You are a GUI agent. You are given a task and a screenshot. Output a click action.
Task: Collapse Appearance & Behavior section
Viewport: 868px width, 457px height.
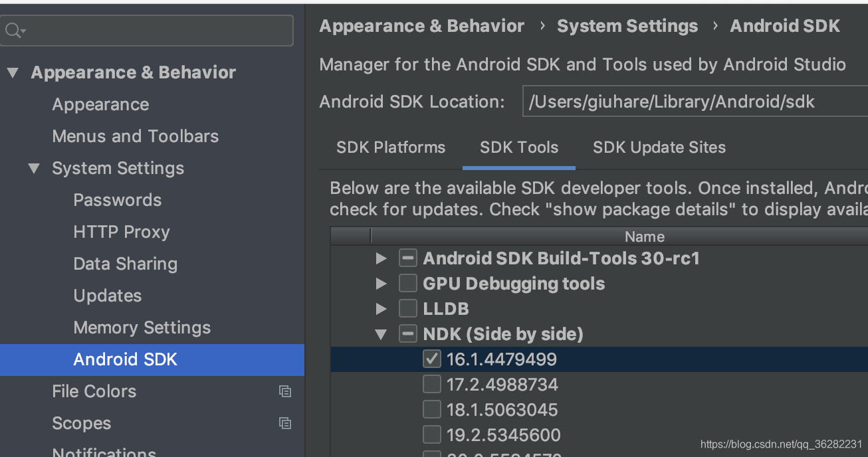click(x=13, y=73)
